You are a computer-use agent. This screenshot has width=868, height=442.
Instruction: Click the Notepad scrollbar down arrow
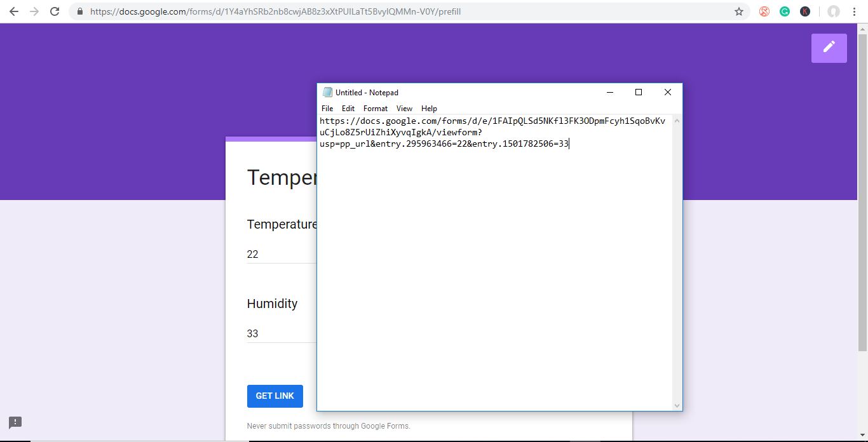coord(677,405)
